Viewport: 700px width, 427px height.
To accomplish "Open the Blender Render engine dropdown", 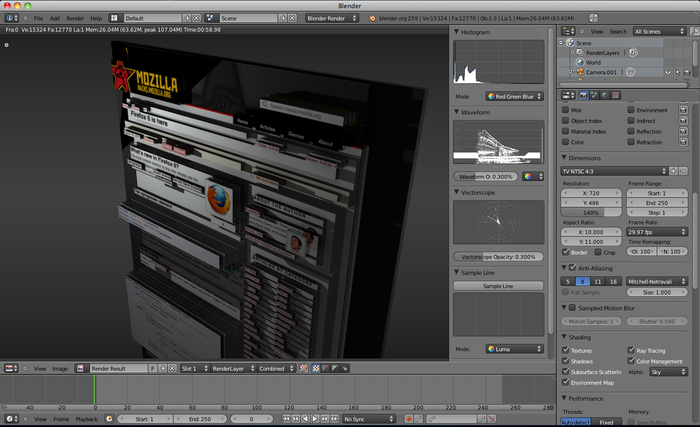I will click(x=332, y=18).
